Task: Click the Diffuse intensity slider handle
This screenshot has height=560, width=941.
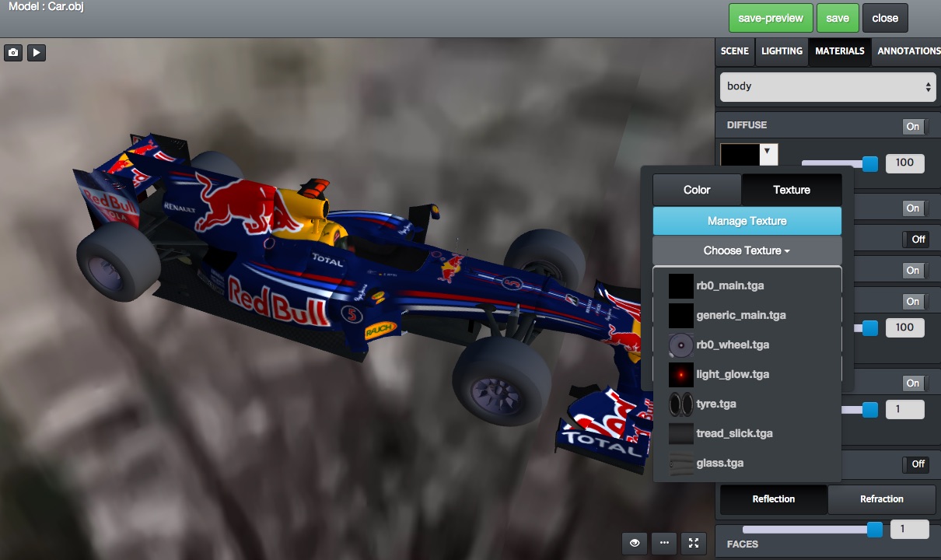Action: pyautogui.click(x=870, y=164)
